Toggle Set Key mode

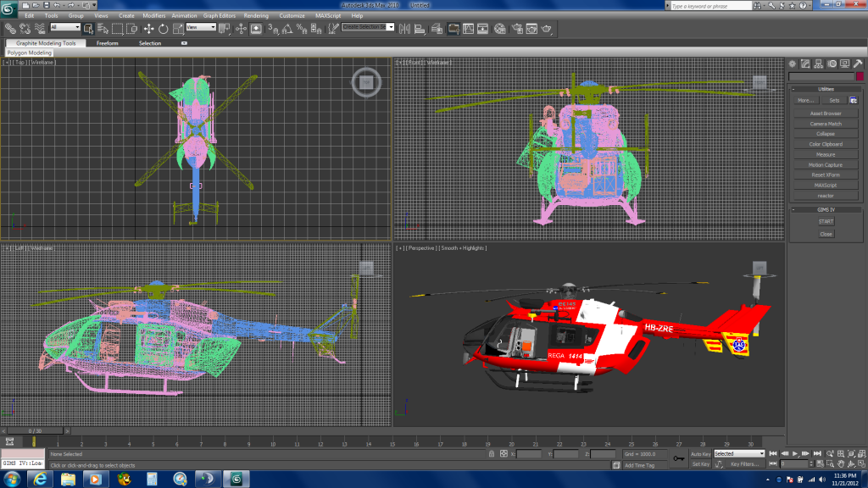[x=700, y=464]
